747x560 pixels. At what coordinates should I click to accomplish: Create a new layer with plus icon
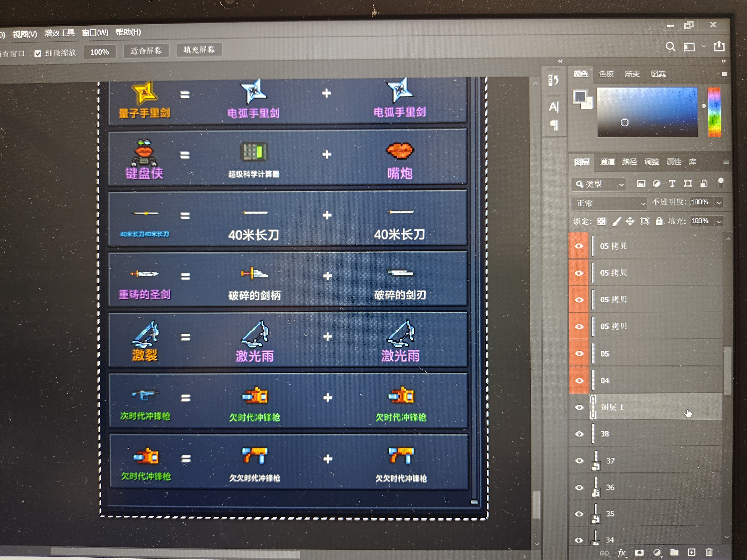tap(691, 552)
